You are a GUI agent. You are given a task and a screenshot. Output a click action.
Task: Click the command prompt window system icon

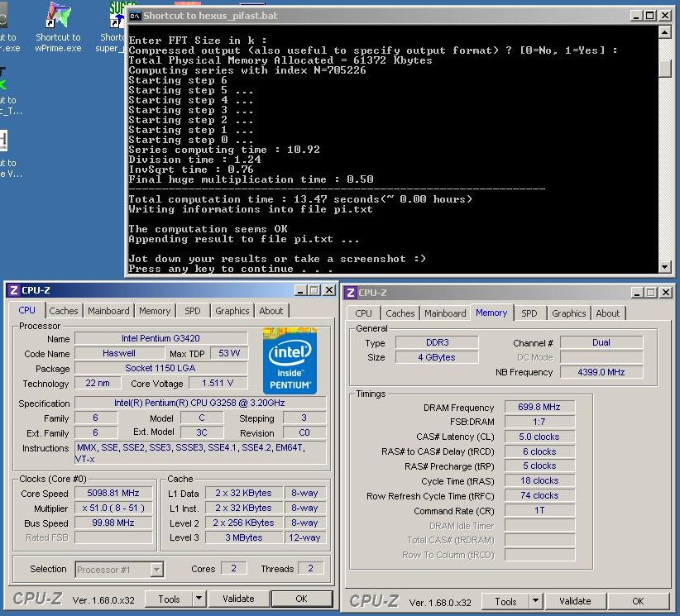coord(135,16)
